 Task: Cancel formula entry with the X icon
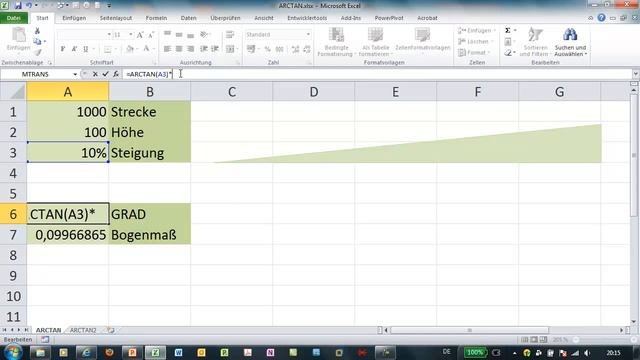point(95,74)
